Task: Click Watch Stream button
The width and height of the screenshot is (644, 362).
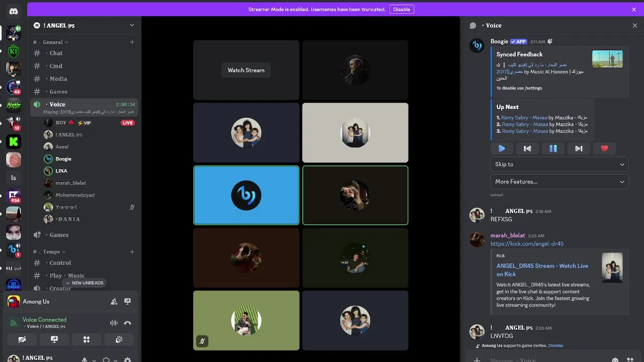Action: (x=246, y=70)
